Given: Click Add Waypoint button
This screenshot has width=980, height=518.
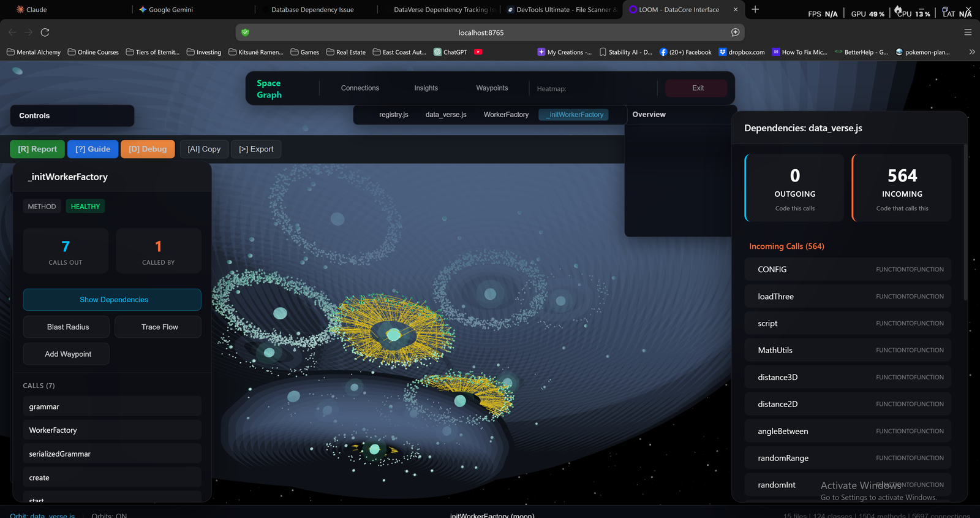Looking at the screenshot, I should point(66,354).
